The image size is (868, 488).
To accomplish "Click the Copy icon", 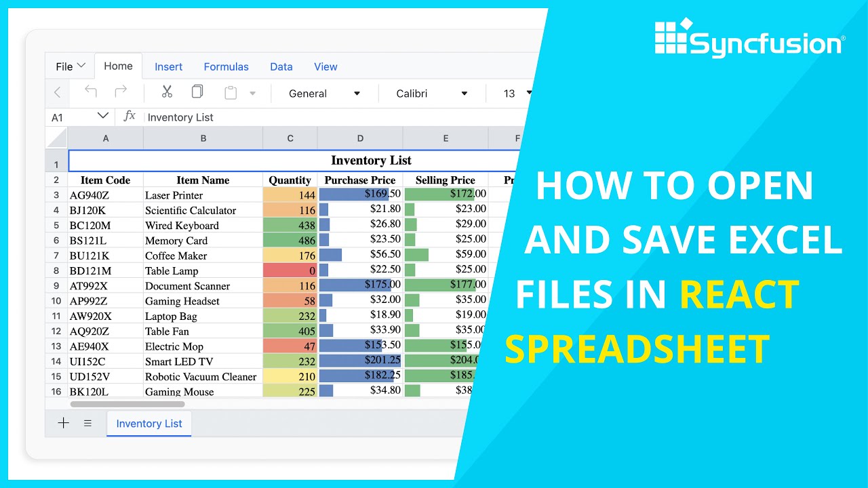I will 197,92.
